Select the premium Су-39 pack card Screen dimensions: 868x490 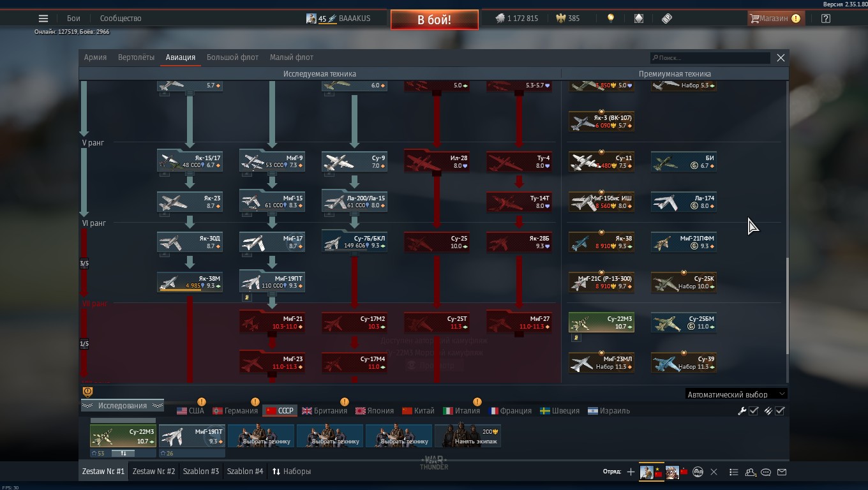pos(684,362)
